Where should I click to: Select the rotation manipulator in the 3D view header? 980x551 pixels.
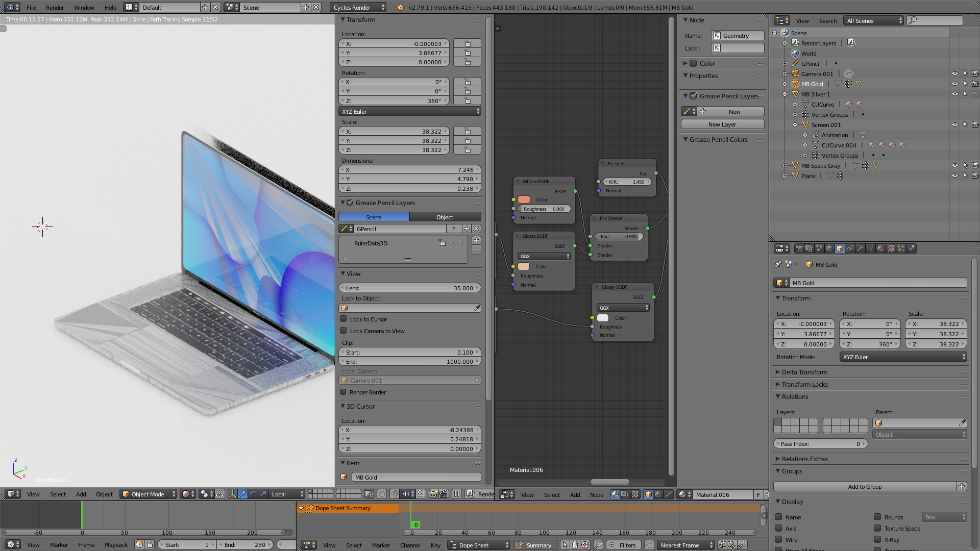[x=253, y=494]
